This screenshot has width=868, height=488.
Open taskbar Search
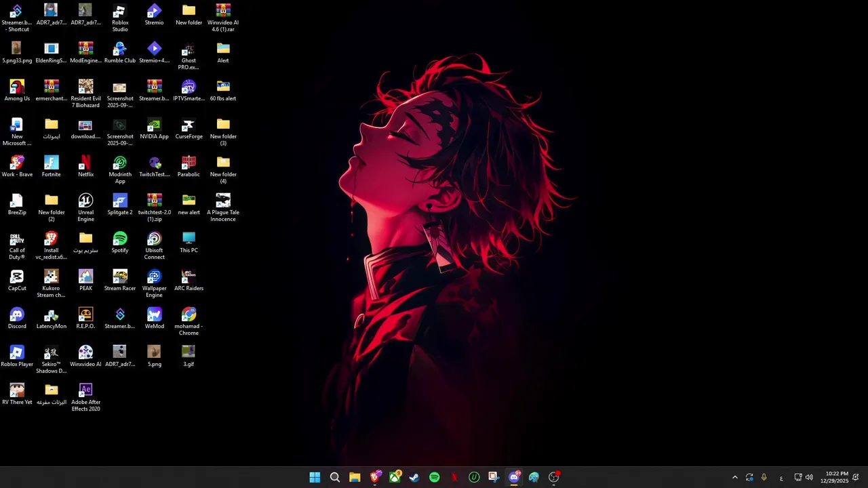click(x=335, y=477)
